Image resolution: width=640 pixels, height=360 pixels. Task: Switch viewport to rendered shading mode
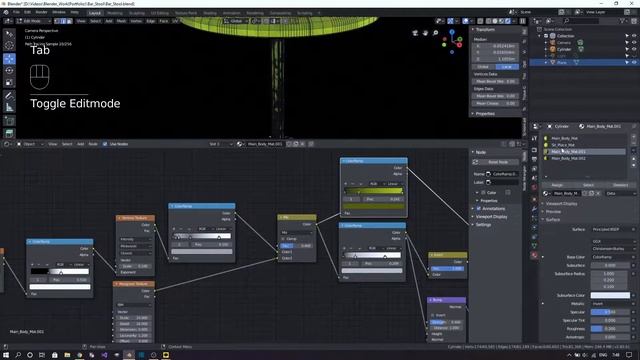point(508,21)
